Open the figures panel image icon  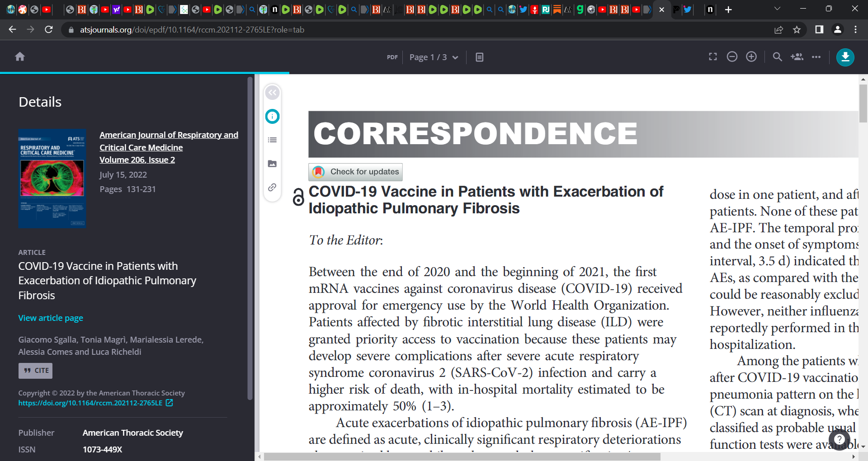272,164
